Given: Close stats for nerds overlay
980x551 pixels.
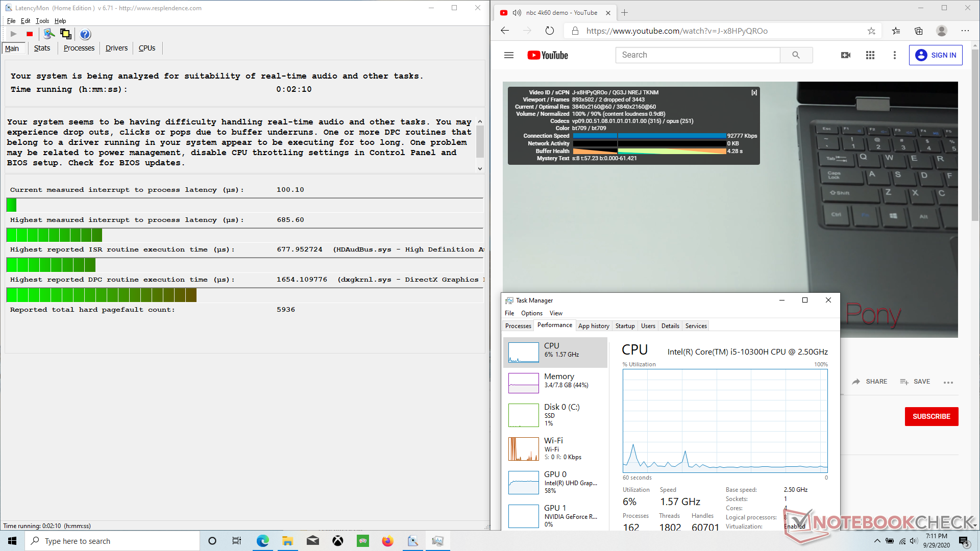Looking at the screenshot, I should tap(754, 92).
